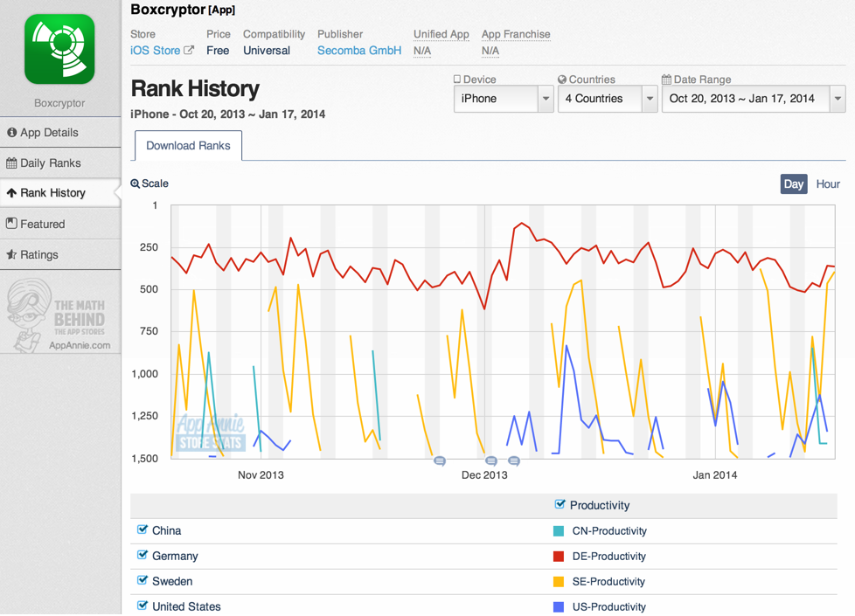
Task: Click the external link icon beside iOS Store
Action: tap(189, 51)
